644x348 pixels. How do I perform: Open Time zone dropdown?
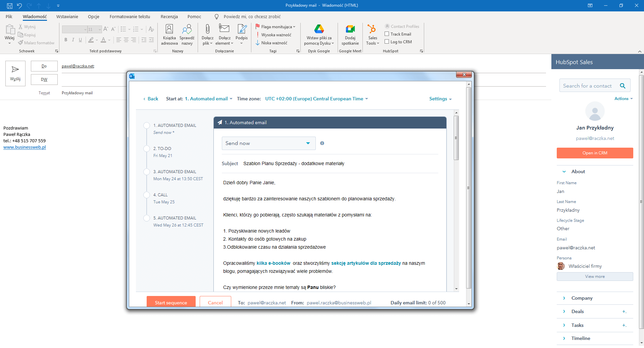pos(316,99)
